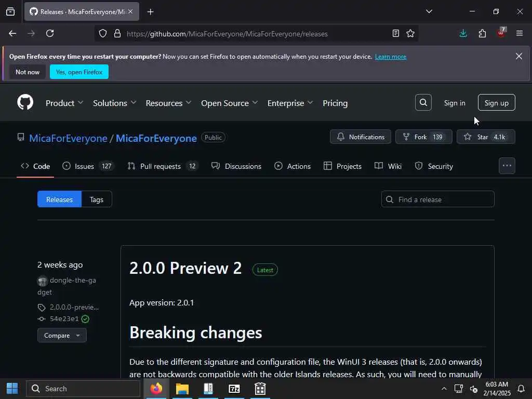Open the Issues tab
Screen dimensions: 532x399
[88, 166]
